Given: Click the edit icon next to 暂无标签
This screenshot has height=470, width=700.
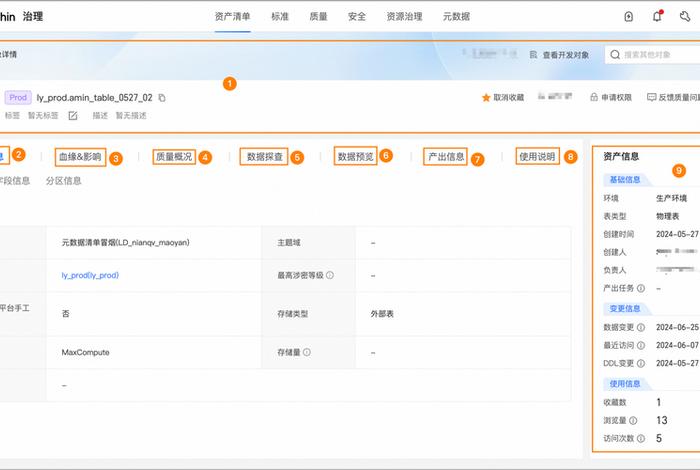Looking at the screenshot, I should pyautogui.click(x=73, y=116).
